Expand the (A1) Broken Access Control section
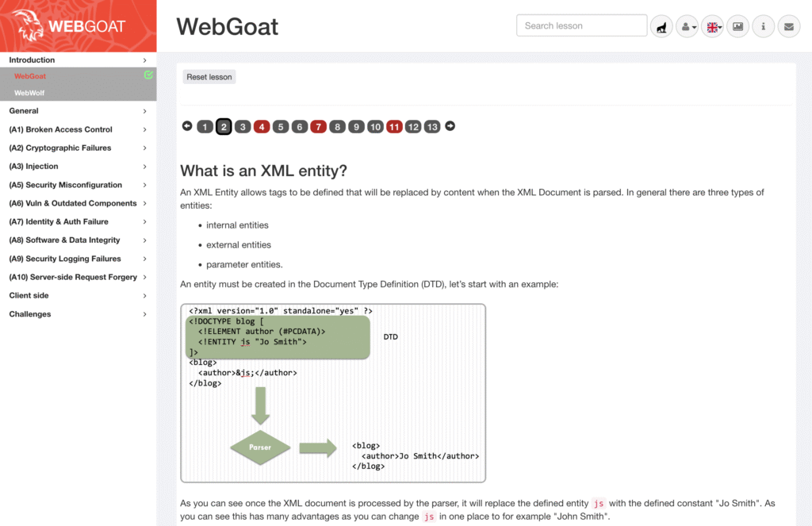The height and width of the screenshot is (526, 812). tap(79, 129)
